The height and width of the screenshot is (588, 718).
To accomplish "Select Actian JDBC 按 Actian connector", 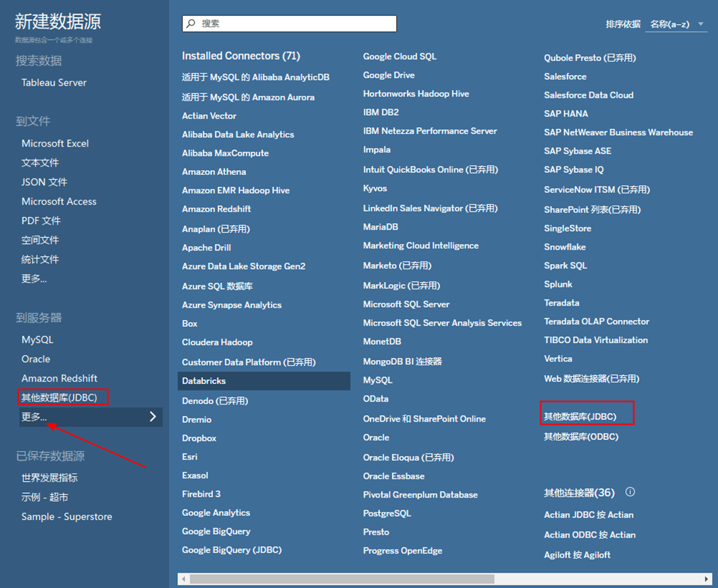I will (x=589, y=515).
